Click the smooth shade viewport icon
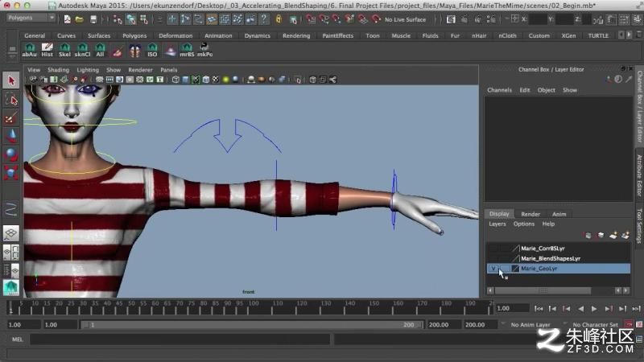The height and width of the screenshot is (362, 644). point(186,80)
